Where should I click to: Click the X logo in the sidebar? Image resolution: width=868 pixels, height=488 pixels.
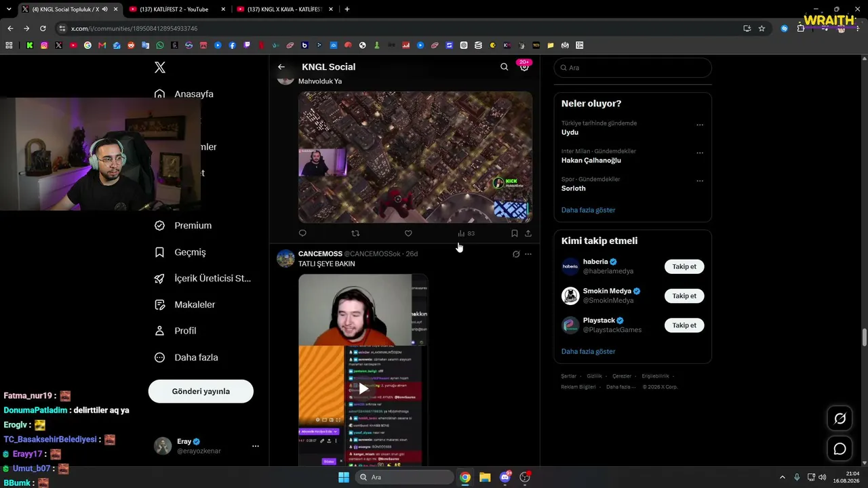click(160, 68)
